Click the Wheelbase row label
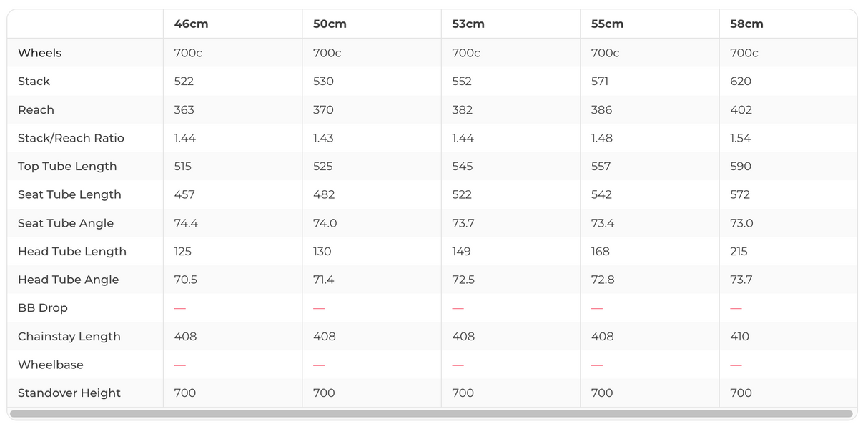Viewport: 868px width, 429px height. [50, 365]
